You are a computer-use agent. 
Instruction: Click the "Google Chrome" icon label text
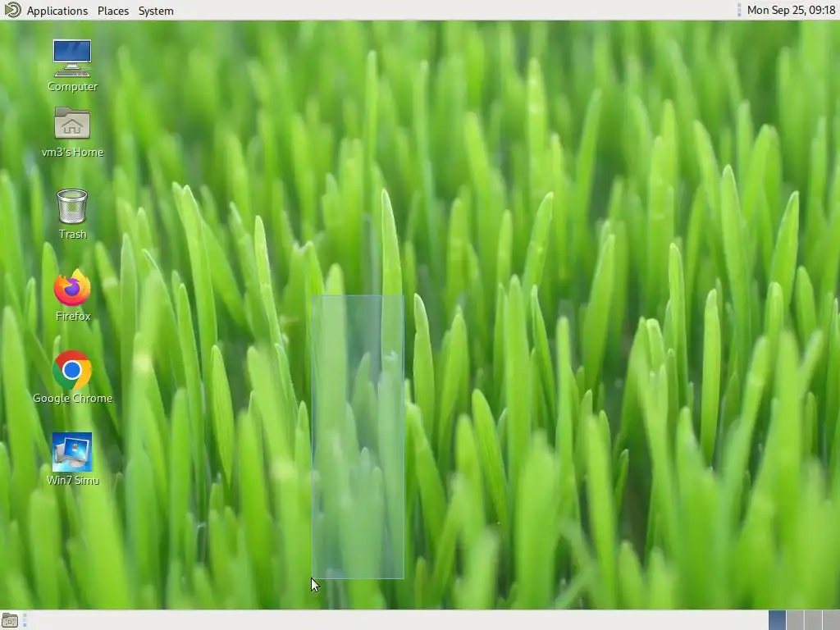[x=72, y=398]
